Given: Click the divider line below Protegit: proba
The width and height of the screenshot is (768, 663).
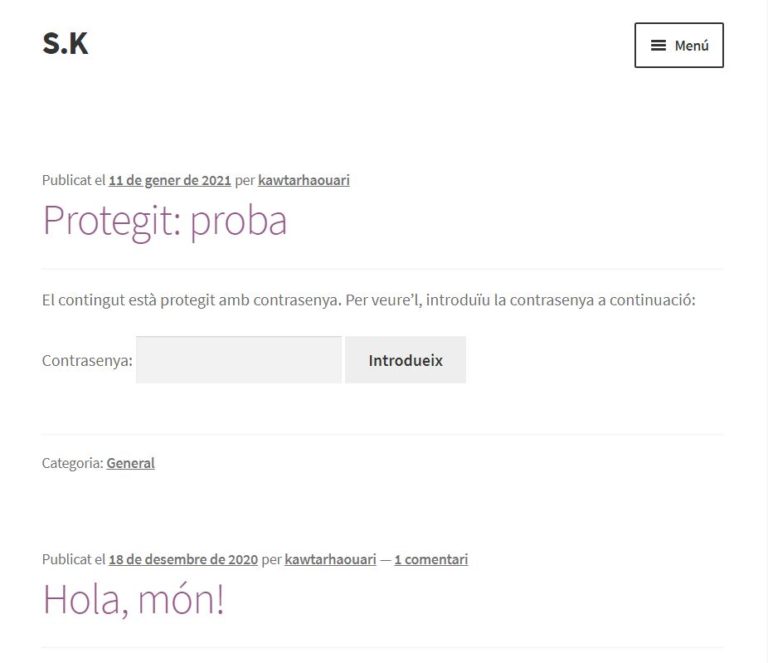Looking at the screenshot, I should point(382,269).
